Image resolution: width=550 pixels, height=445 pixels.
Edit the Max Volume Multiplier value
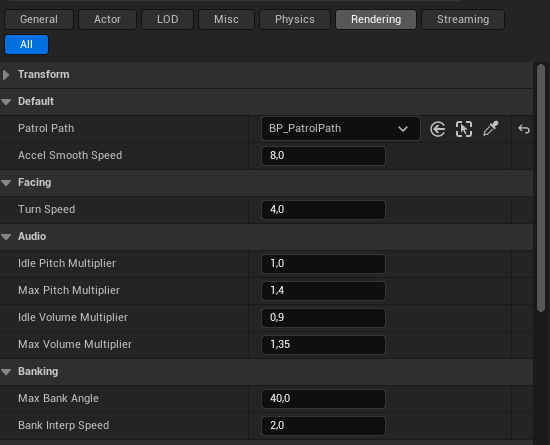click(x=323, y=345)
